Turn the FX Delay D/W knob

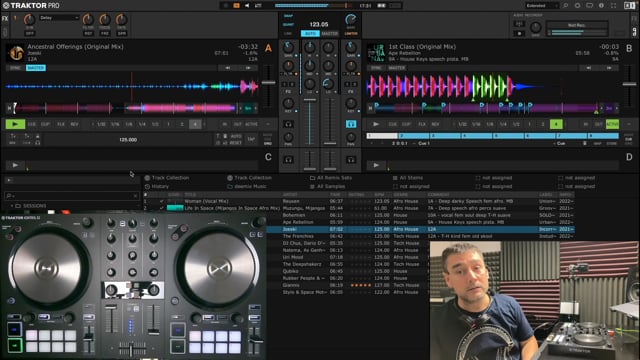tap(29, 20)
